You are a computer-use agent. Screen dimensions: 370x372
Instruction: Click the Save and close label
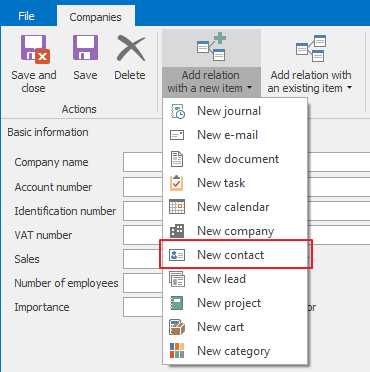point(34,82)
